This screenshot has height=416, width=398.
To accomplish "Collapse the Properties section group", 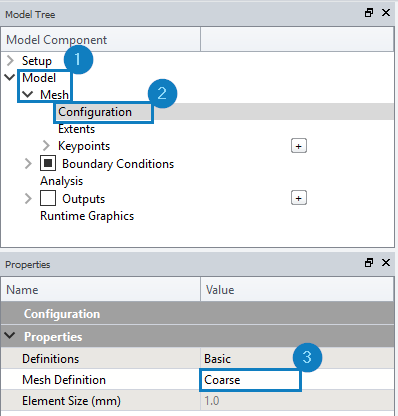I will point(10,336).
